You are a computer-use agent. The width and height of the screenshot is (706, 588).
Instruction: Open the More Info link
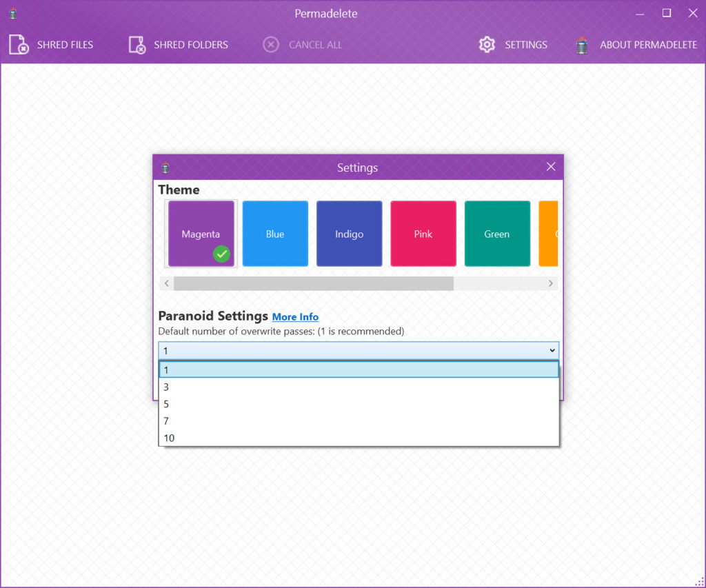click(295, 317)
